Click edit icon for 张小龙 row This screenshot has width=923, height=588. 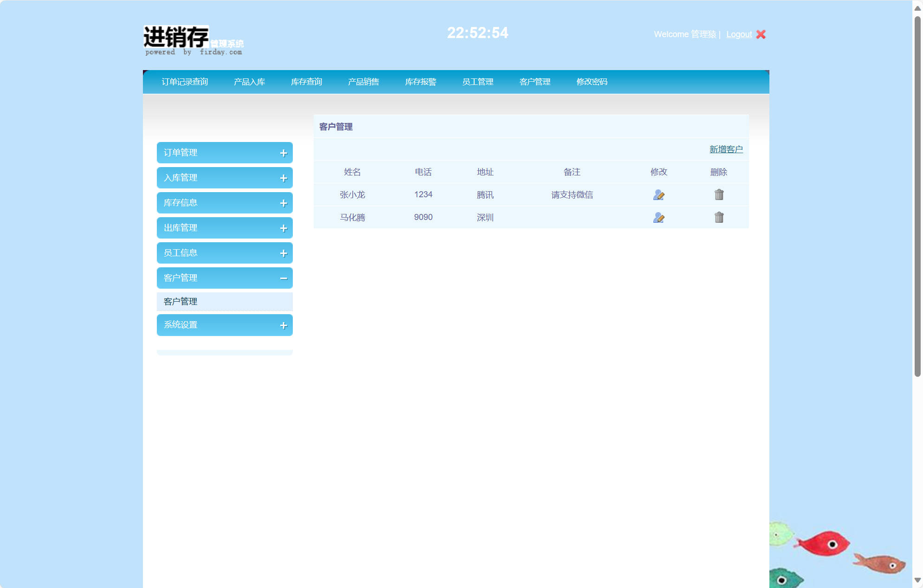click(x=658, y=195)
